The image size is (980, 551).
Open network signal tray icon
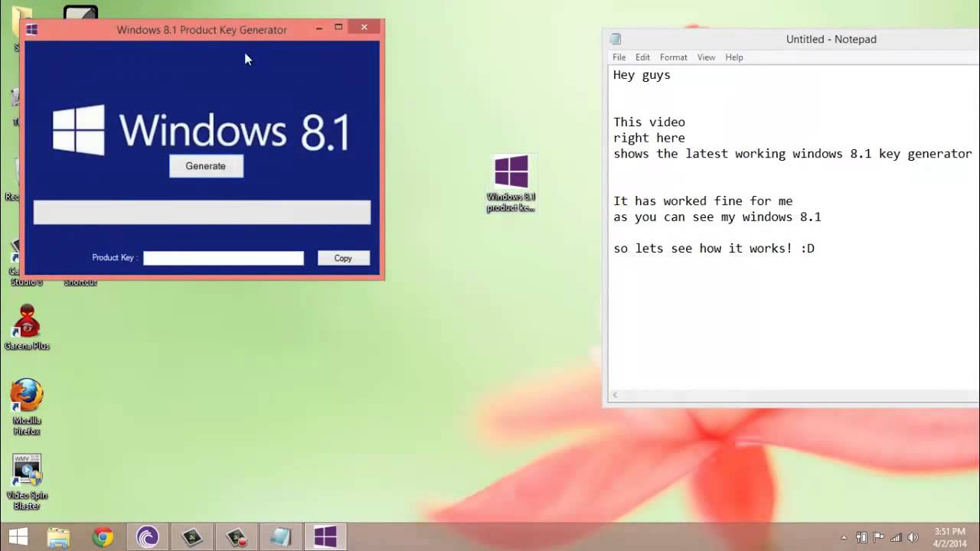pos(895,537)
